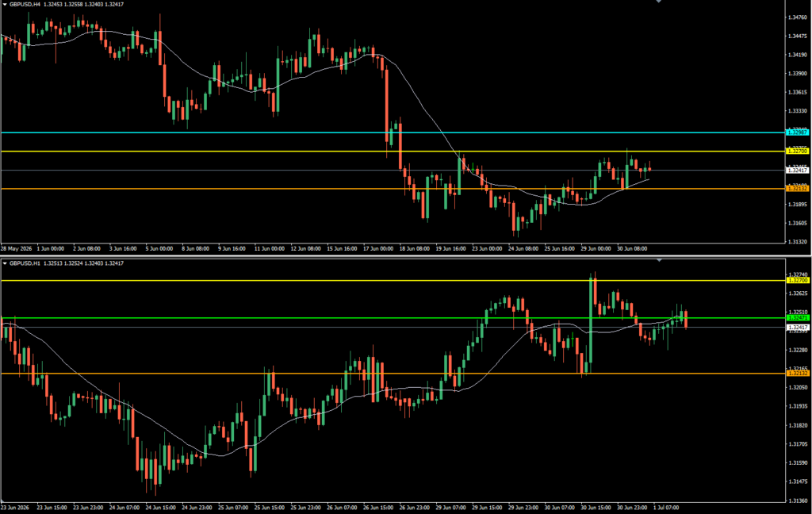Click the 1 Jun 00:00 time axis label

pyautogui.click(x=51, y=249)
